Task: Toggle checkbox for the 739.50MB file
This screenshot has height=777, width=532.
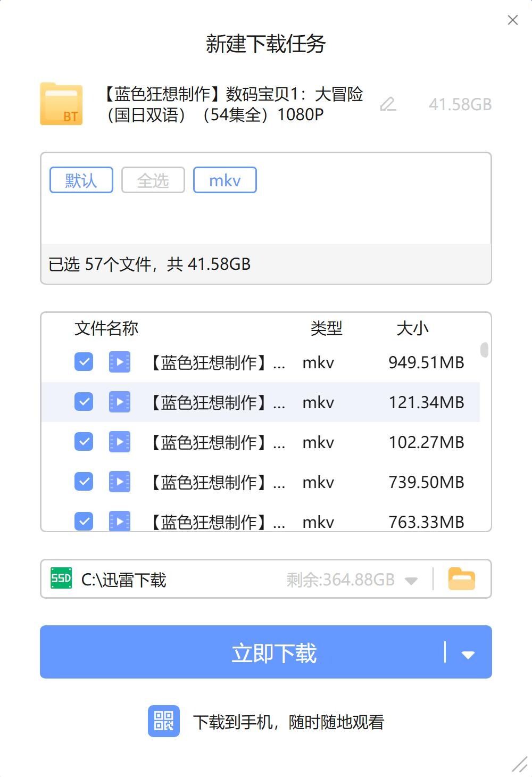Action: coord(84,482)
